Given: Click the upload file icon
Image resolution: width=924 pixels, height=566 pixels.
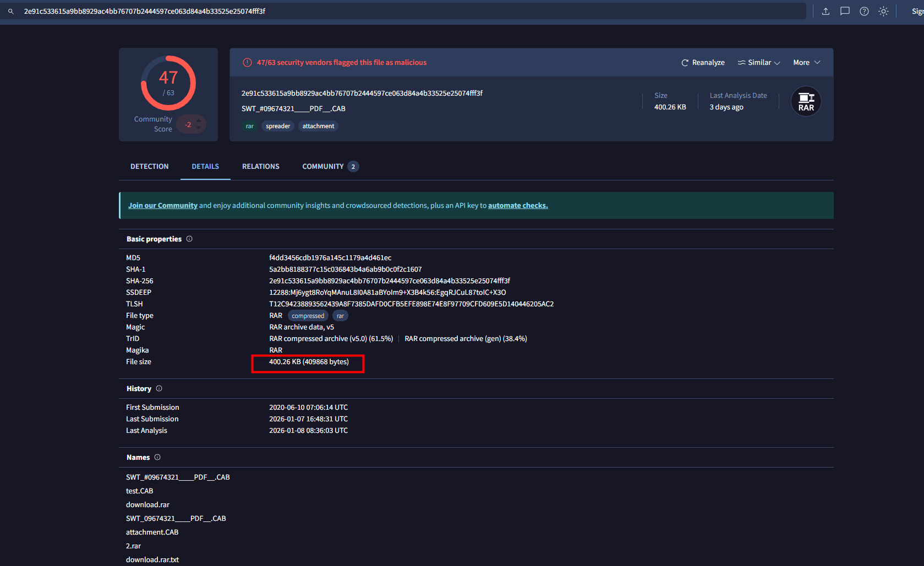Looking at the screenshot, I should point(825,12).
